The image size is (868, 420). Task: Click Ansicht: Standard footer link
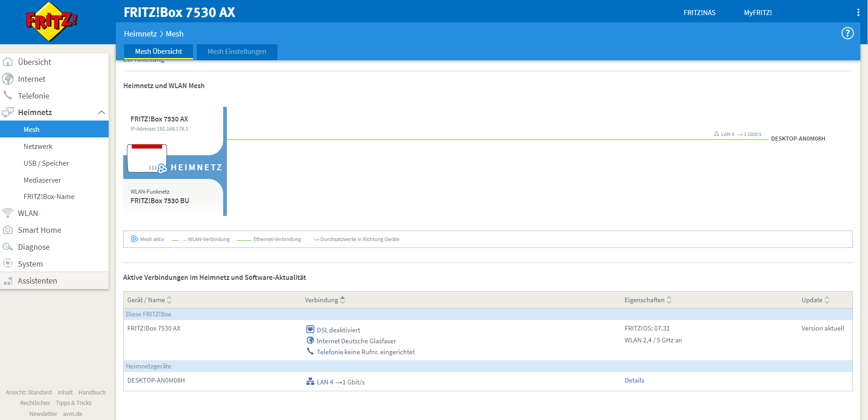pos(29,392)
